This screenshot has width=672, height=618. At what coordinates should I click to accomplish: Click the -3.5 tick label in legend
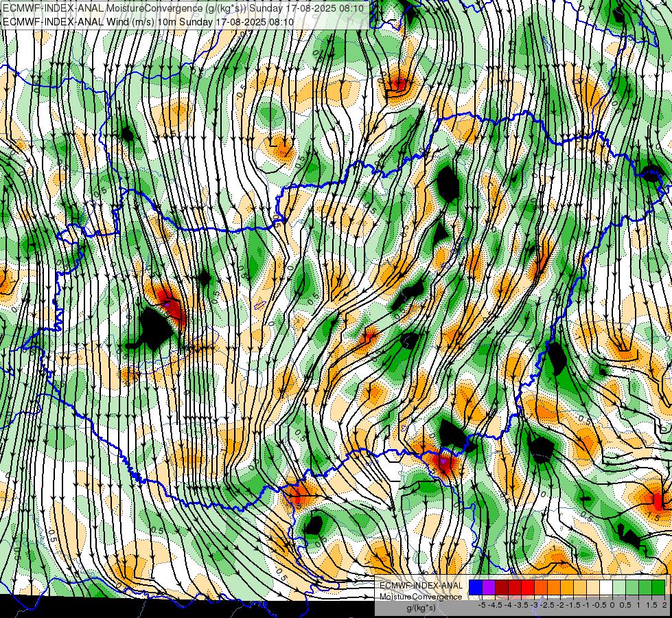521,605
